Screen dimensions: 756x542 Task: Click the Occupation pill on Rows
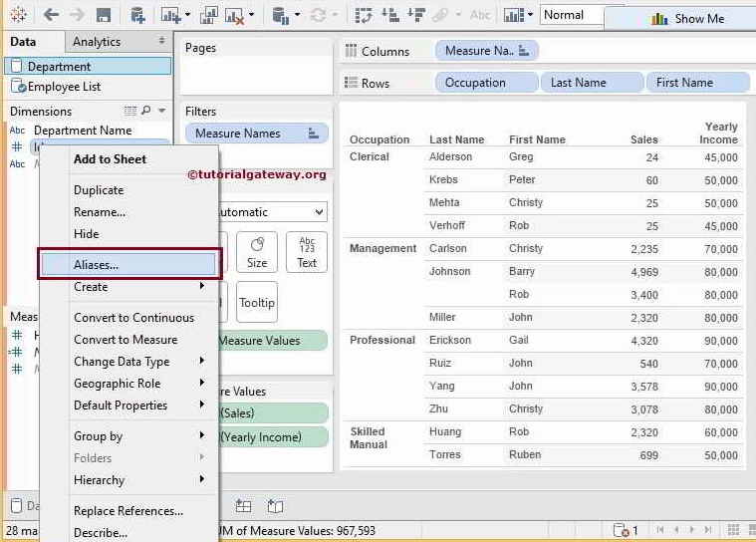(x=486, y=83)
